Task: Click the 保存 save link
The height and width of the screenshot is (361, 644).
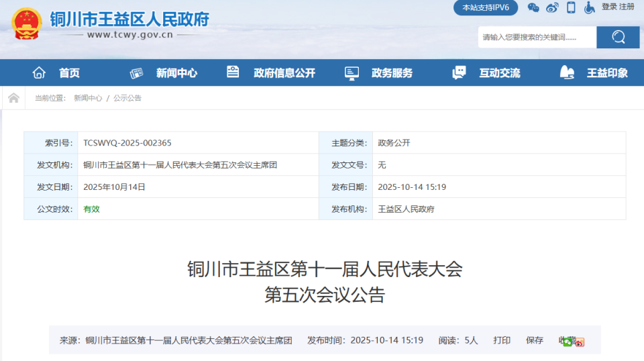Action: [535, 340]
